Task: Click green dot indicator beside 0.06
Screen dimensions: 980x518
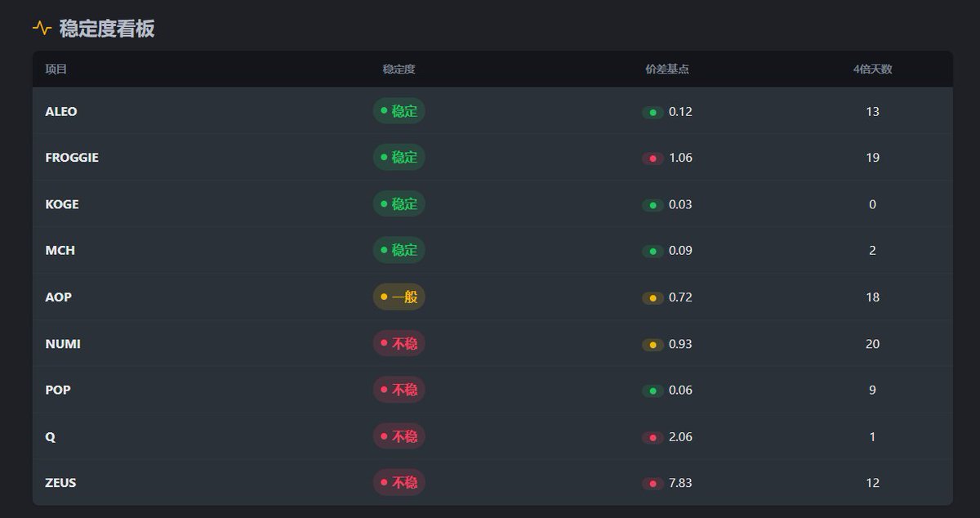Action: pos(653,391)
